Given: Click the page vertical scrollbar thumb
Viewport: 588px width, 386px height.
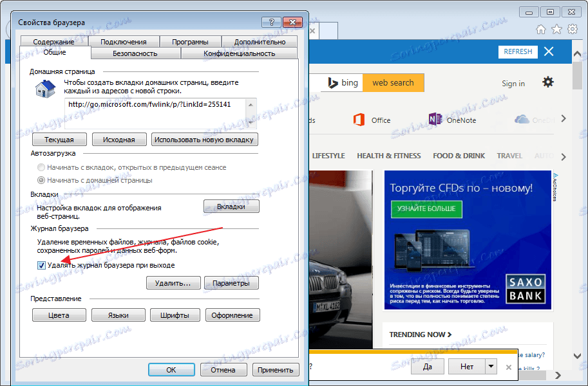Looking at the screenshot, I should coord(578,76).
